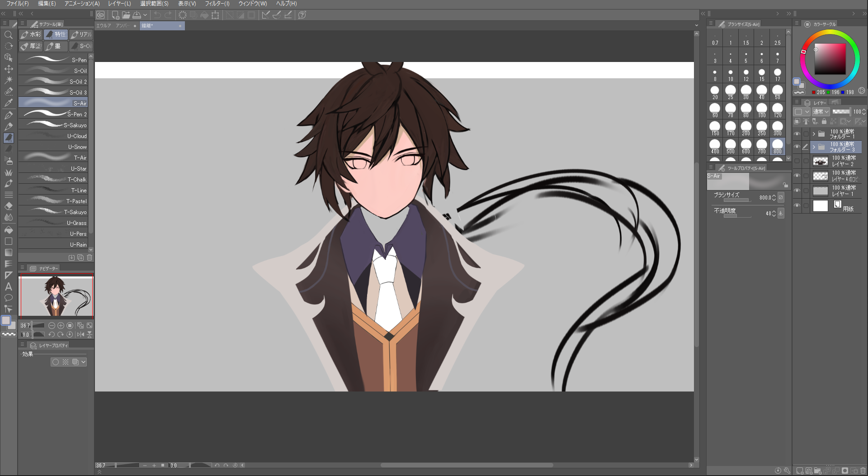
Task: Click the New canvas toolbar icon
Action: point(115,15)
